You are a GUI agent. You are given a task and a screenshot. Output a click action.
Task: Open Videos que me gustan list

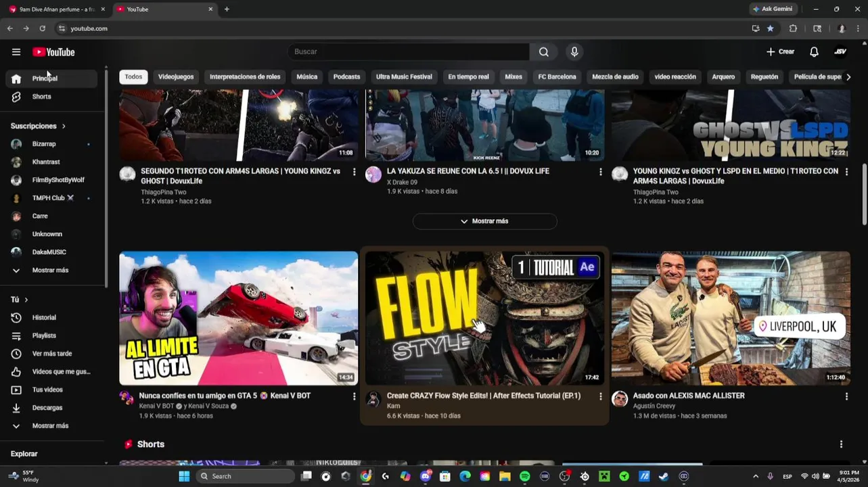[x=51, y=372]
